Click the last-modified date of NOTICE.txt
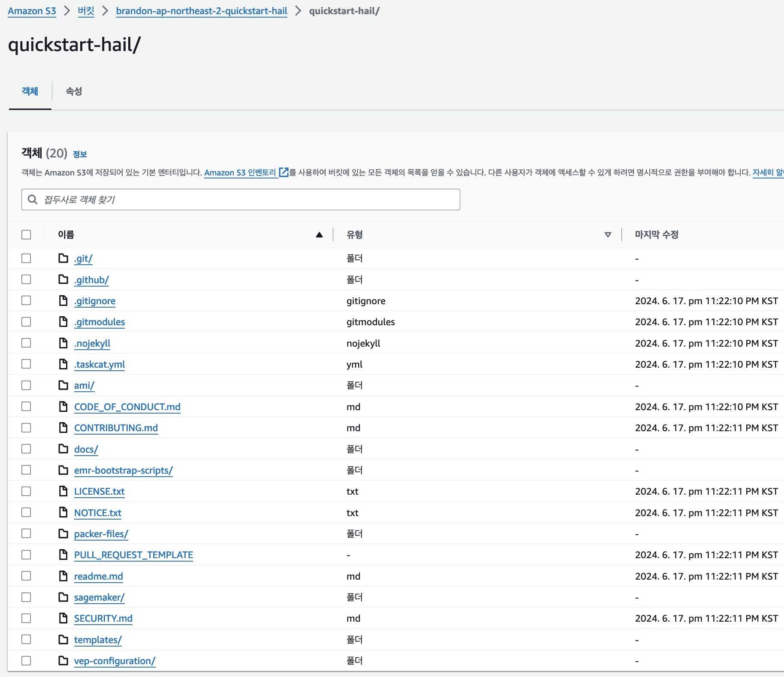 [706, 513]
